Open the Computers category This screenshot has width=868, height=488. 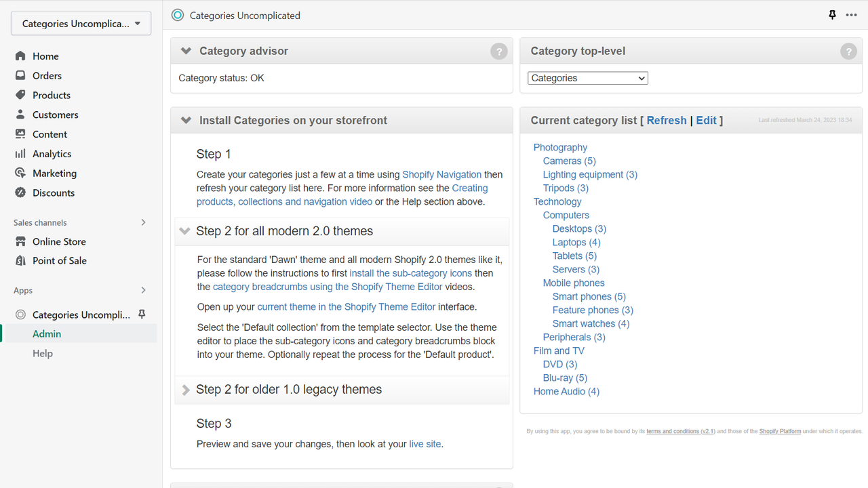(x=566, y=215)
